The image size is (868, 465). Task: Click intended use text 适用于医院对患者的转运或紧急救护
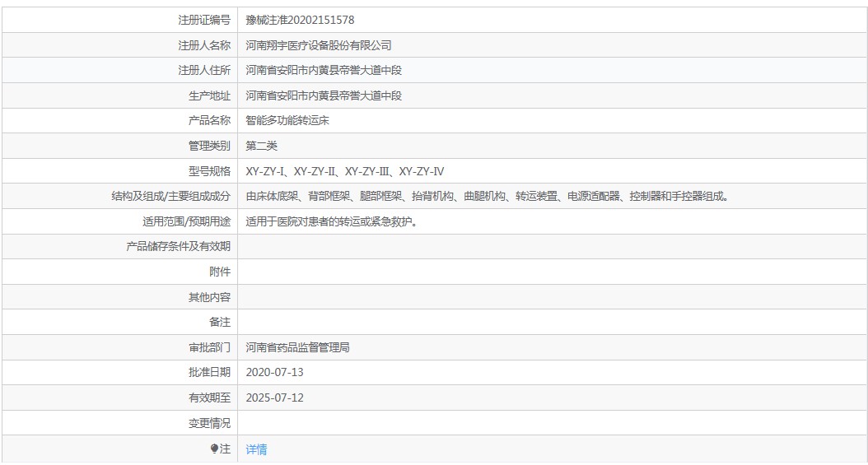[332, 221]
